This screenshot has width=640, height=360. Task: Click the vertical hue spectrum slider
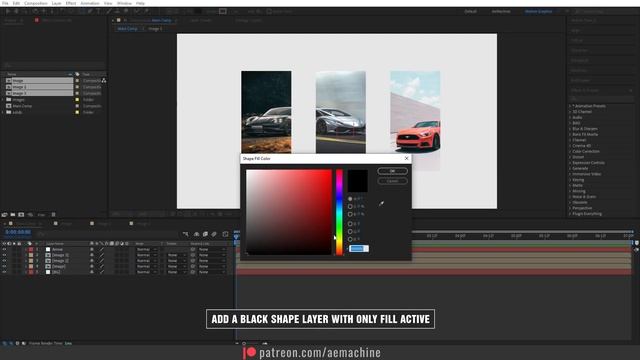click(339, 212)
